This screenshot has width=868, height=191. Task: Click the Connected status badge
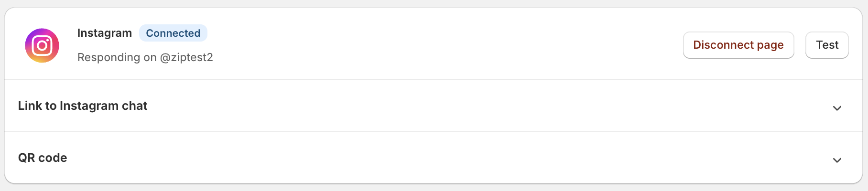(x=173, y=33)
